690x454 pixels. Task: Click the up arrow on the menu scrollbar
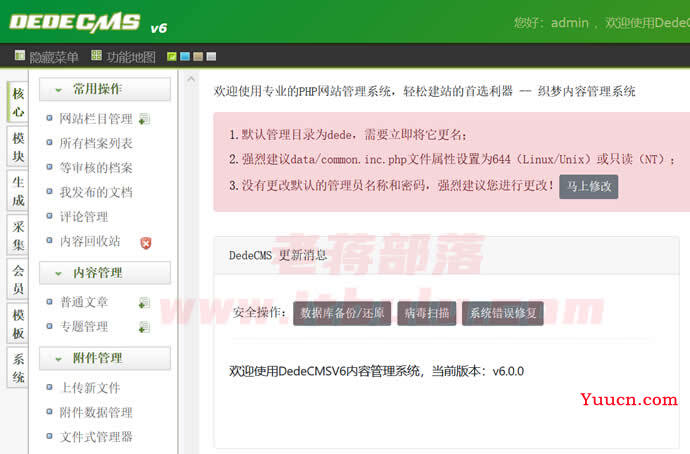191,79
